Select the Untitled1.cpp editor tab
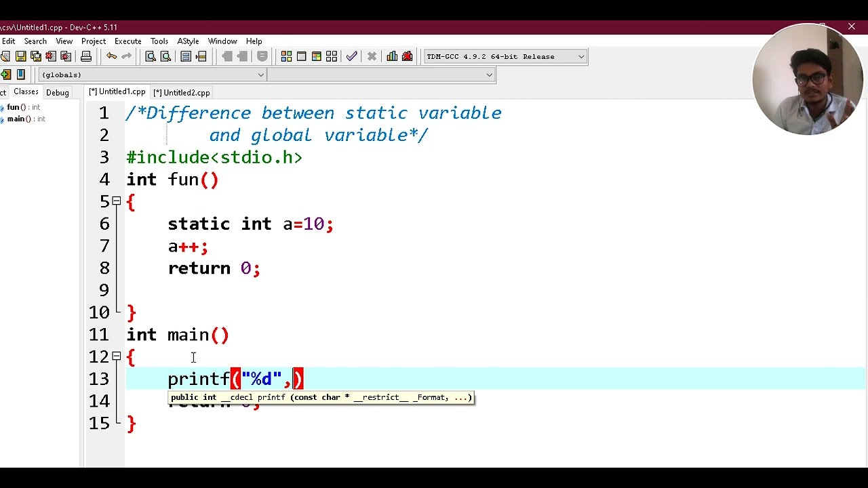Image resolution: width=868 pixels, height=488 pixels. [x=117, y=91]
